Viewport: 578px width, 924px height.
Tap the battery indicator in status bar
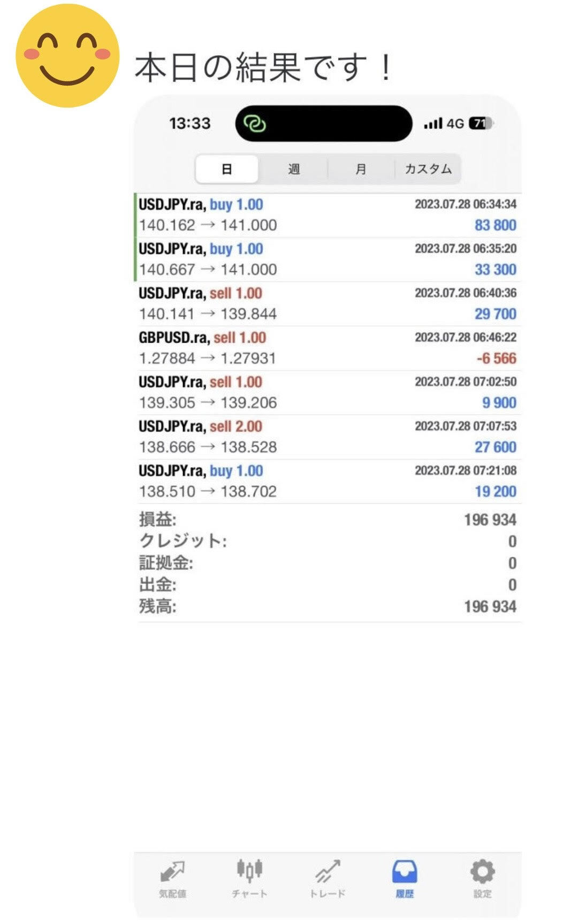(481, 124)
